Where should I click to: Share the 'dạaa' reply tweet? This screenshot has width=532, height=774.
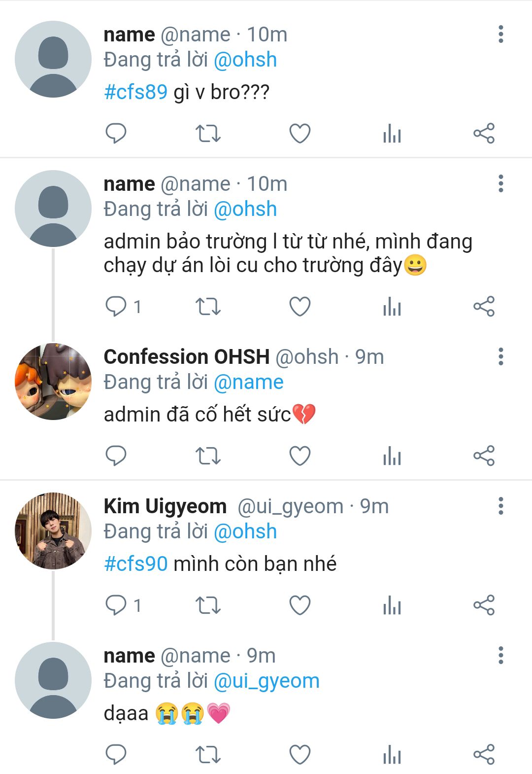coord(484,754)
